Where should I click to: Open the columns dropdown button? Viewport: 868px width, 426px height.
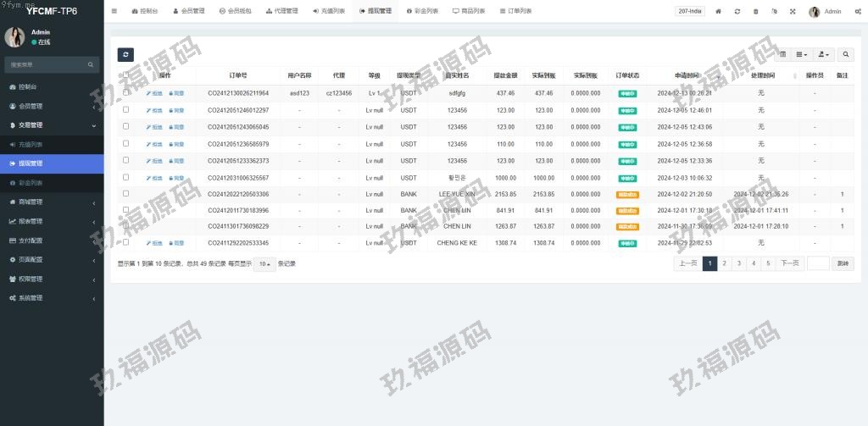802,54
